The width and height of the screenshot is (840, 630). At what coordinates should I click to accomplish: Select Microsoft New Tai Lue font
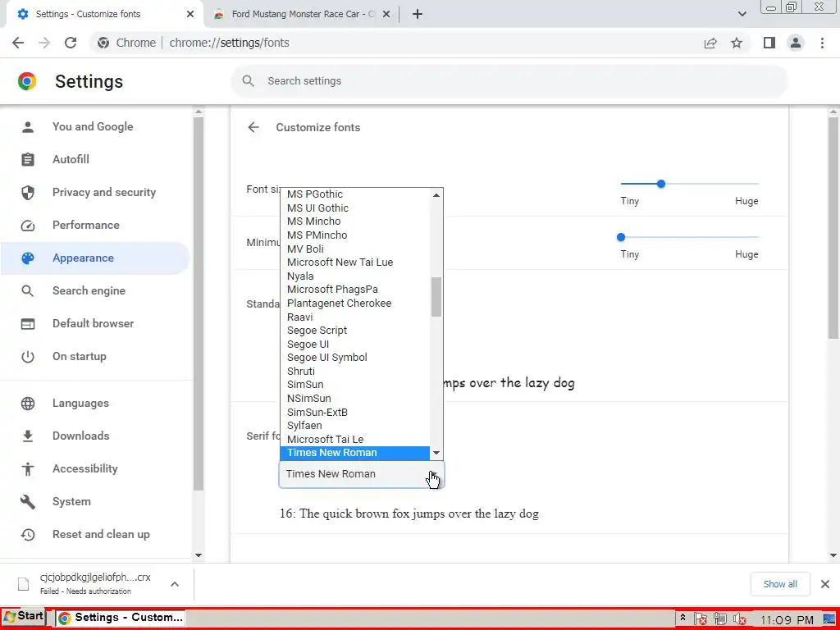point(355,262)
